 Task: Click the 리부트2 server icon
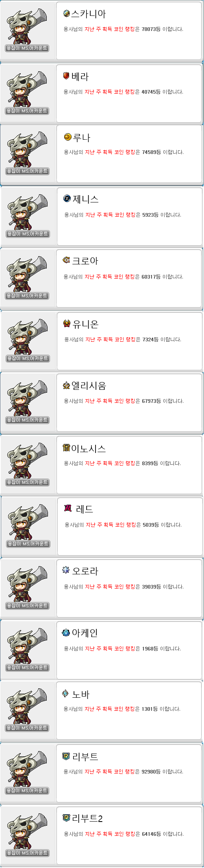point(67,817)
